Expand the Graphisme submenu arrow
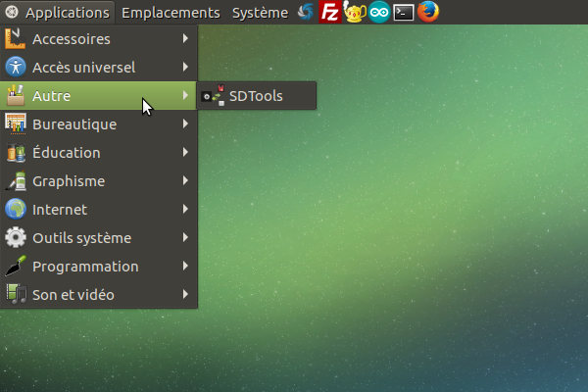Viewport: 588px width, 392px height. point(185,181)
